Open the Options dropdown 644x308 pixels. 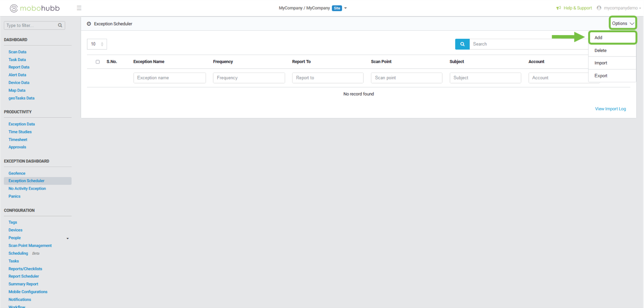[x=622, y=23]
